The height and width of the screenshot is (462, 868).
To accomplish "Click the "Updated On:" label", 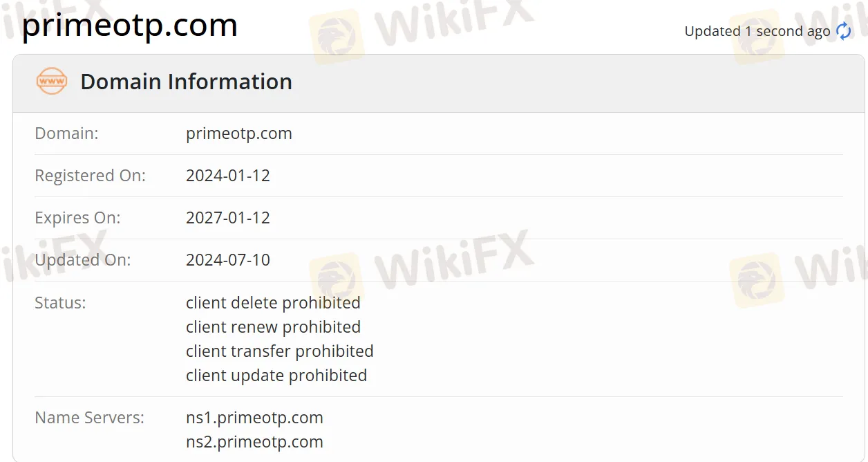I will (x=82, y=260).
